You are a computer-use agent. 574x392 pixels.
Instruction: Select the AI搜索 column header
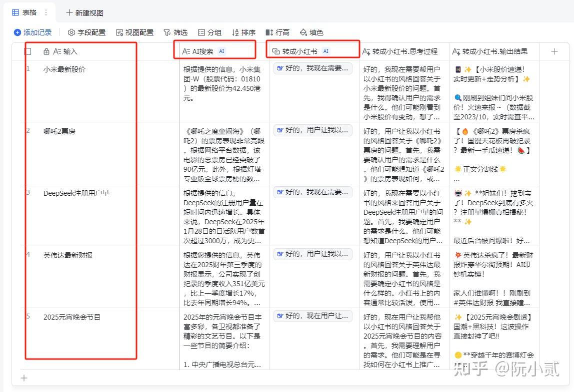[224, 51]
